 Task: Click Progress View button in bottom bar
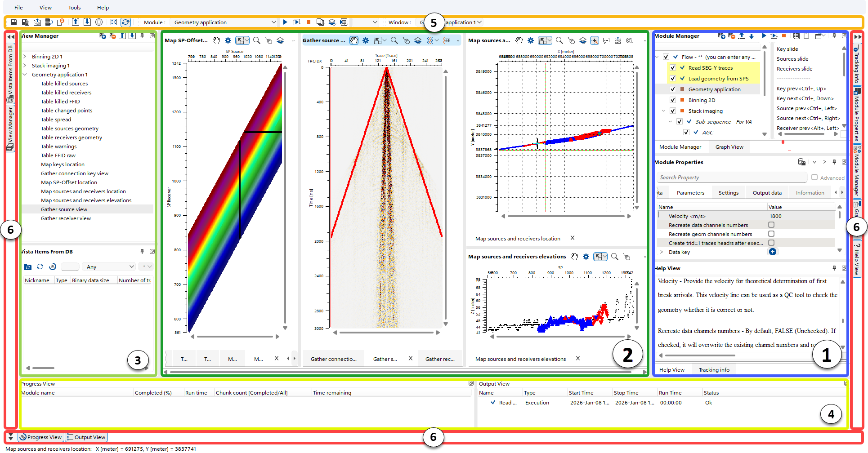tap(41, 437)
